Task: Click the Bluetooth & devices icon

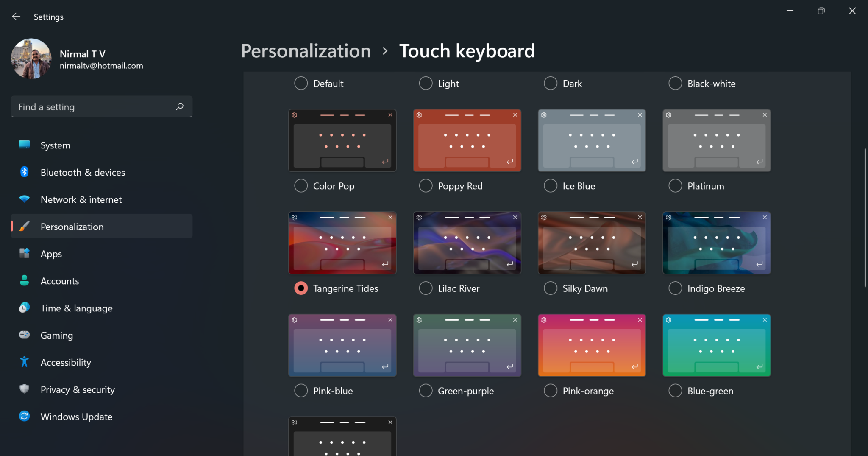Action: pos(24,172)
